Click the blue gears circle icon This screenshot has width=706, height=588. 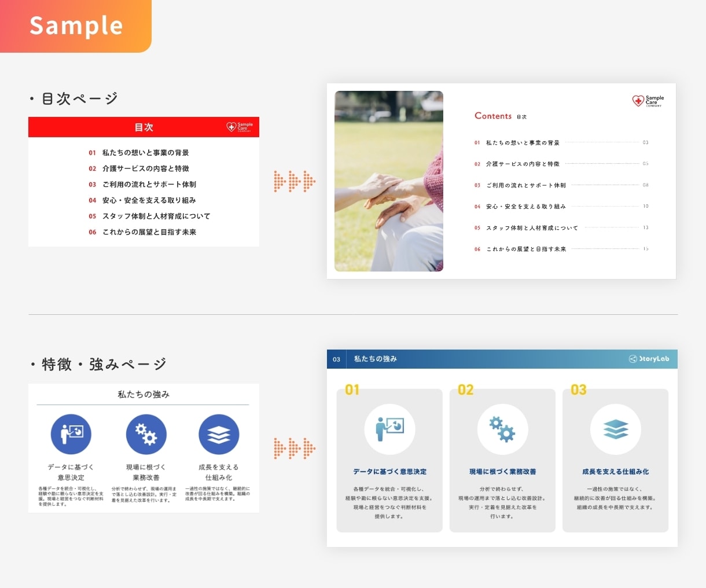146,434
